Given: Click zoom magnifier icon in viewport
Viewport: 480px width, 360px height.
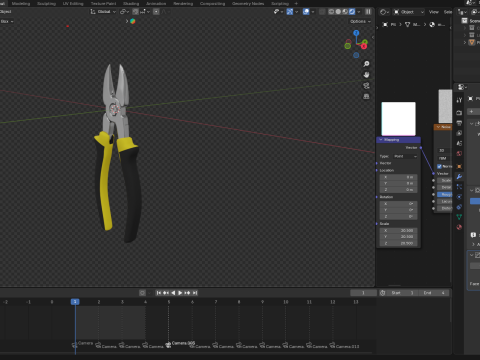Looking at the screenshot, I should [366, 64].
